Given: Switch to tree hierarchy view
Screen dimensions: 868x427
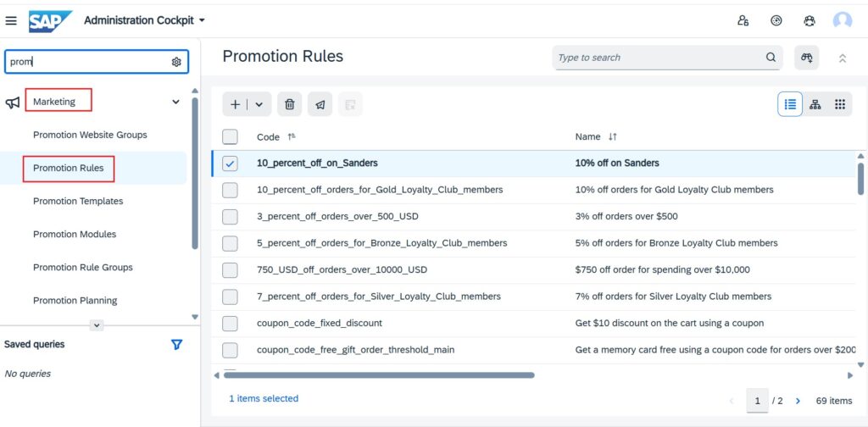Looking at the screenshot, I should pyautogui.click(x=815, y=104).
